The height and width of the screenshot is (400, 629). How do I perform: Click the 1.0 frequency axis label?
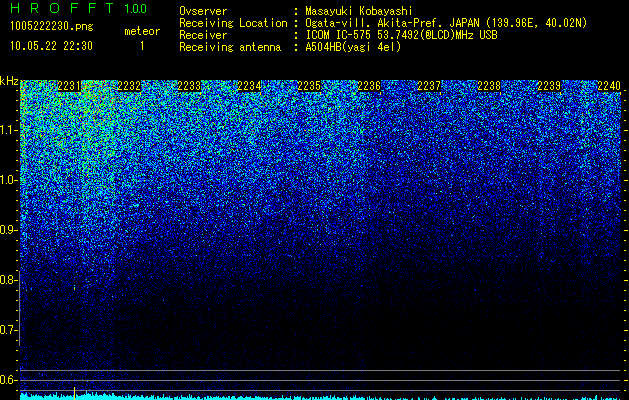8,180
